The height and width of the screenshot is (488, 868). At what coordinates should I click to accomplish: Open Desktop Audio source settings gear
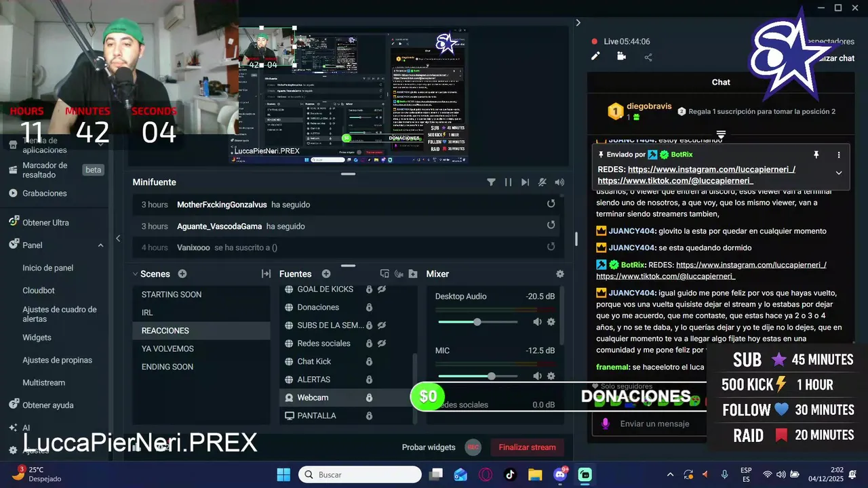pyautogui.click(x=551, y=322)
